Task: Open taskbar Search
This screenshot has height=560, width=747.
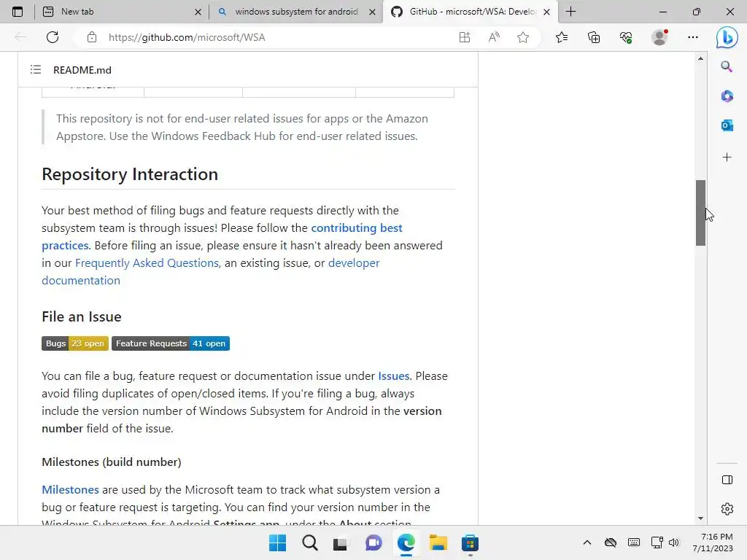Action: pos(309,542)
